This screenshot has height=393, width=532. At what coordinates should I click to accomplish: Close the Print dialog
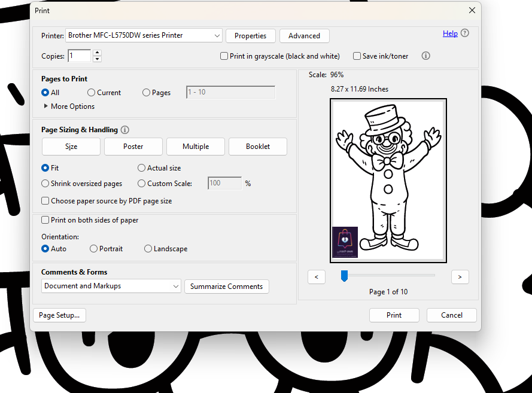click(x=472, y=11)
